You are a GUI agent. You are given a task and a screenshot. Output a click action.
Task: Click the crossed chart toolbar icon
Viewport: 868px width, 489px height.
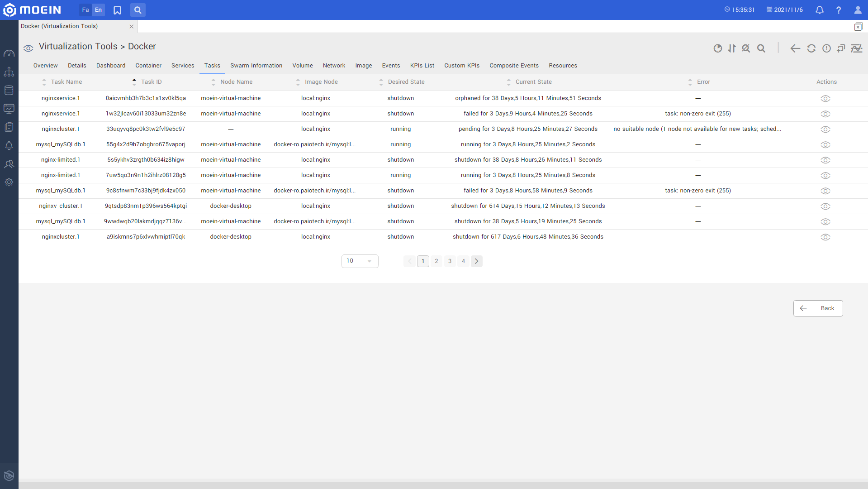(857, 48)
